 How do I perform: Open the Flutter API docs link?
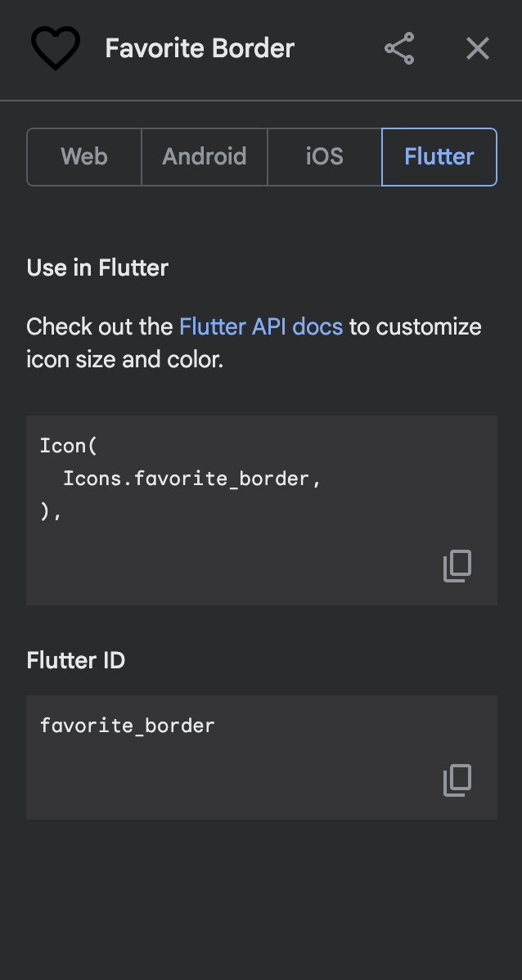261,327
